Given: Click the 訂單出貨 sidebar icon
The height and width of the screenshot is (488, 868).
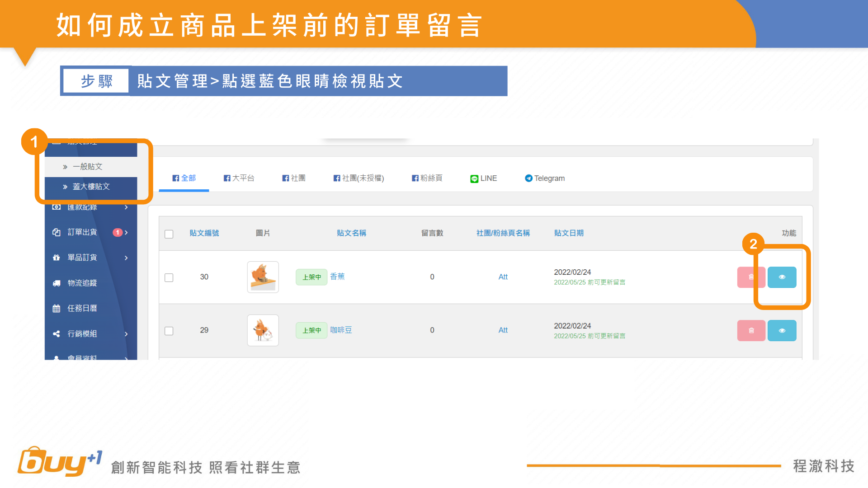Looking at the screenshot, I should point(57,232).
